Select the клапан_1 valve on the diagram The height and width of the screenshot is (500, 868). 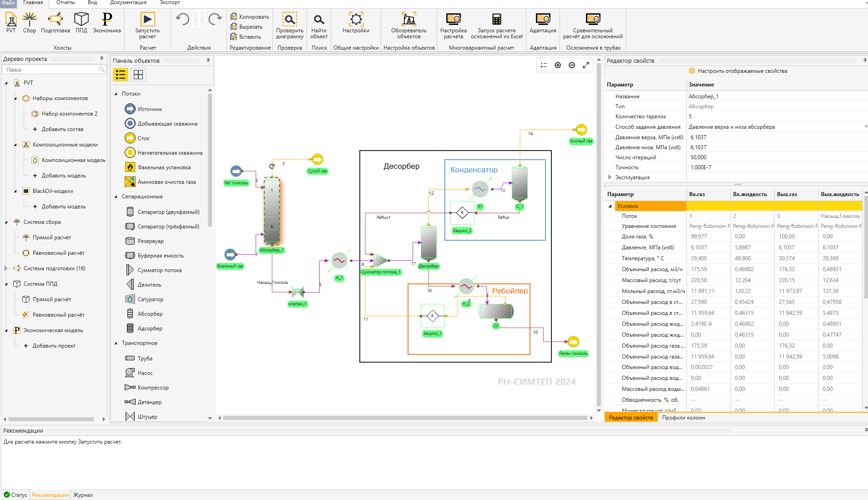(298, 292)
